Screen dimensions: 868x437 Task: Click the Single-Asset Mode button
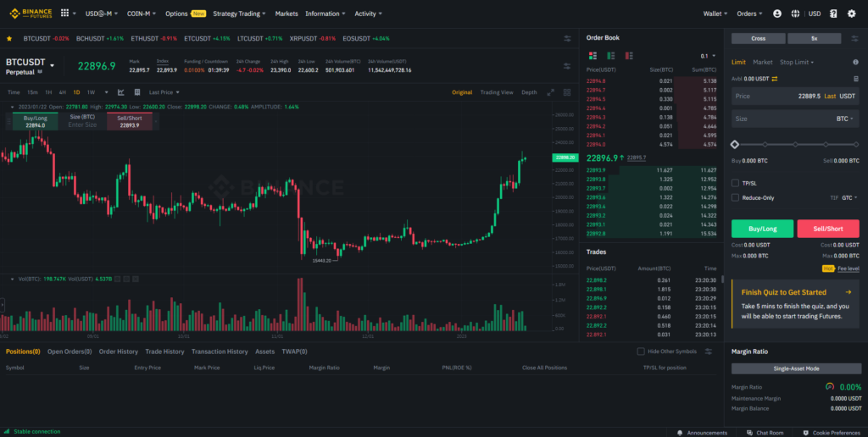(796, 368)
